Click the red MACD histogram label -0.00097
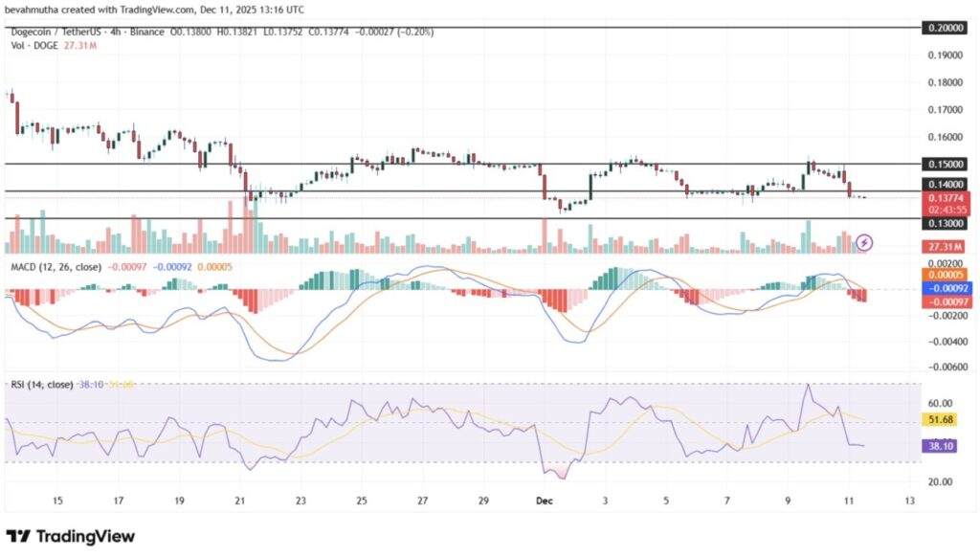The image size is (980, 557). pyautogui.click(x=944, y=302)
